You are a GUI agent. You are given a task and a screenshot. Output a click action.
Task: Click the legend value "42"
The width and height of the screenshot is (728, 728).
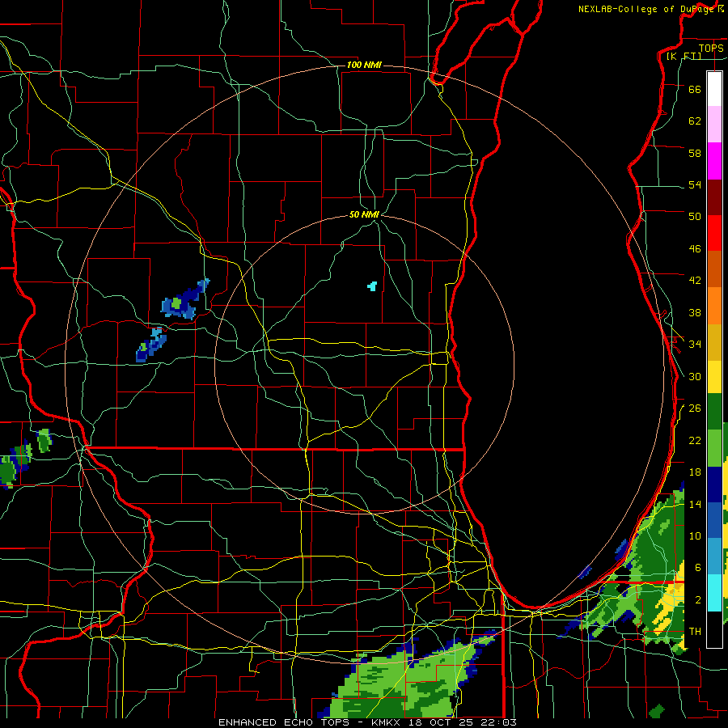(695, 281)
